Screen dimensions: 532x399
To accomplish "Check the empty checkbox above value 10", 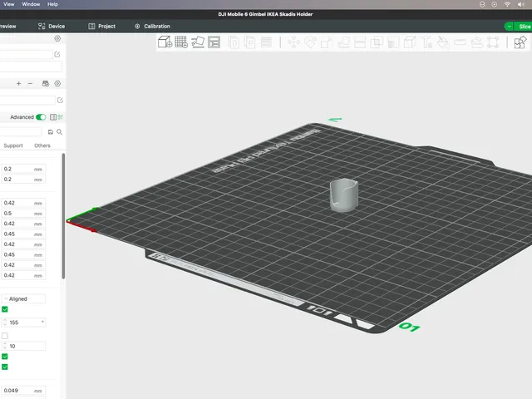I will [5, 336].
